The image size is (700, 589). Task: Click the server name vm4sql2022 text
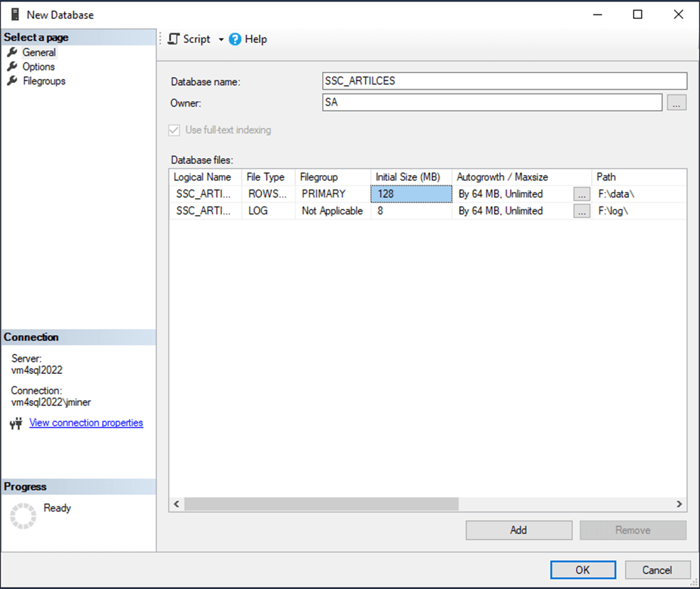coord(37,370)
